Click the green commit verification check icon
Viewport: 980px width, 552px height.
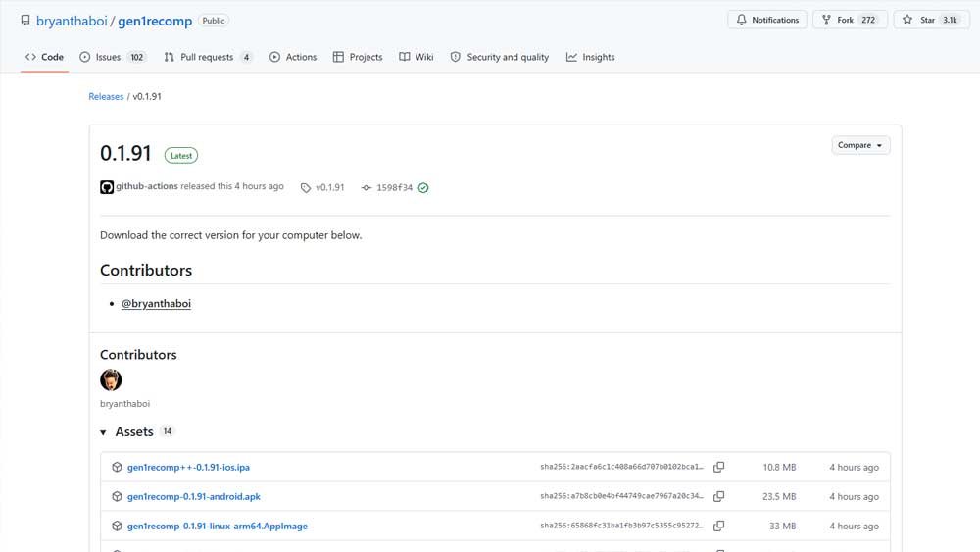point(423,187)
